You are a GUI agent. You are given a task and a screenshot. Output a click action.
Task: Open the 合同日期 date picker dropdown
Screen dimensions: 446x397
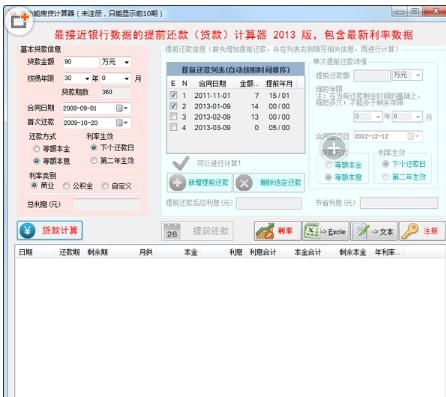tap(122, 108)
